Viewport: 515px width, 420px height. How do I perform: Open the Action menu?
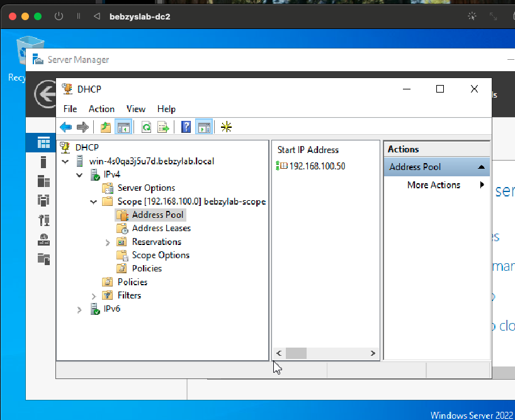pyautogui.click(x=101, y=109)
